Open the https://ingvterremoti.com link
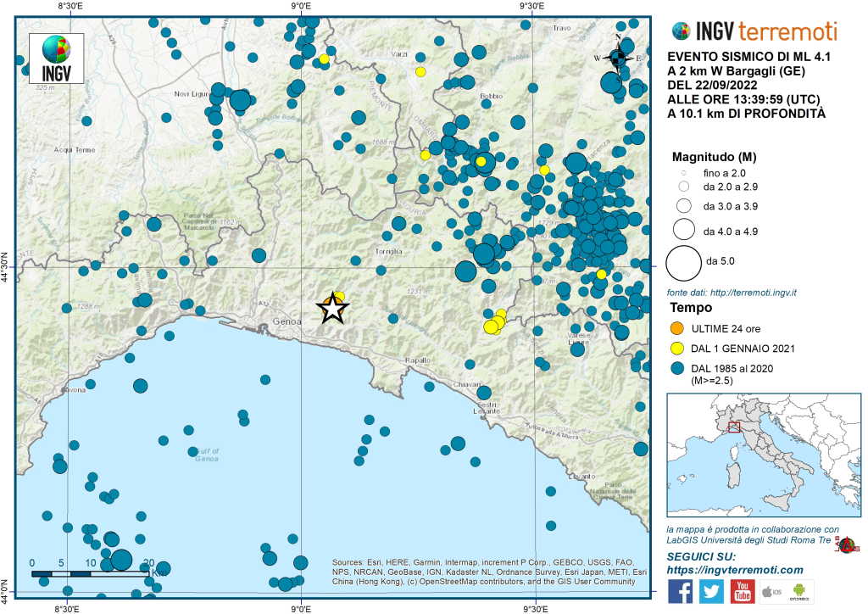 (x=735, y=570)
